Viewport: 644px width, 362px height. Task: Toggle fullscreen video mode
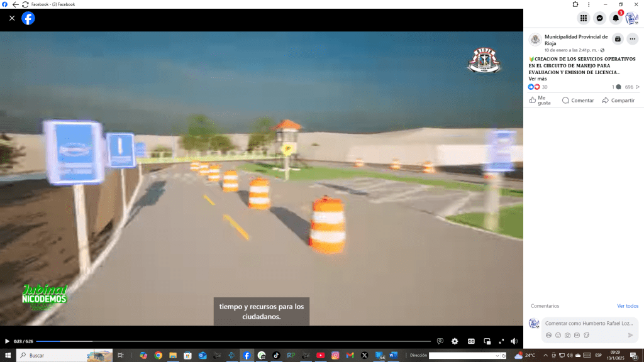[501, 341]
